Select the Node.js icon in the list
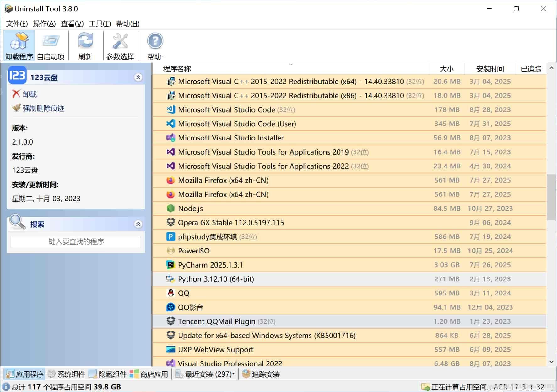557x392 pixels. tap(170, 208)
